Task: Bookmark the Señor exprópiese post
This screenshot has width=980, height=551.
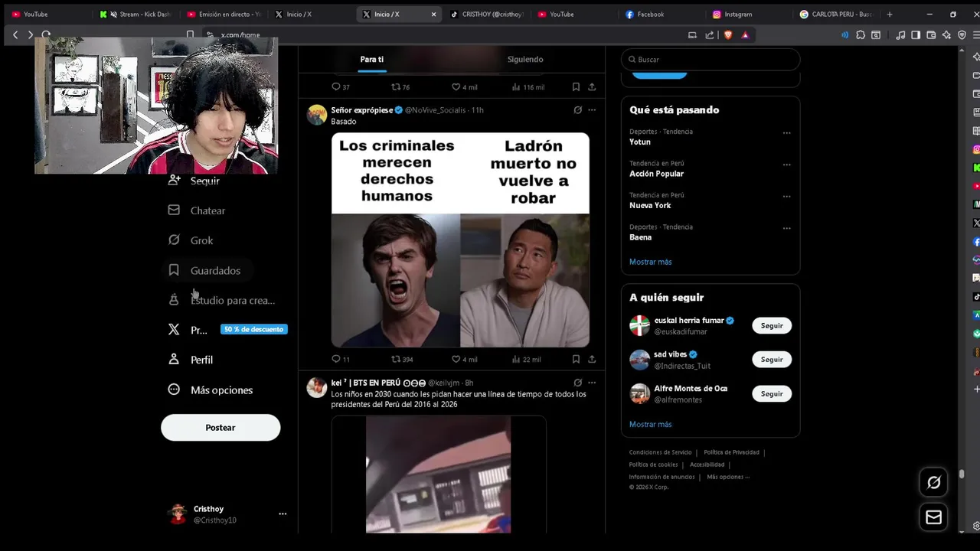Action: [576, 359]
